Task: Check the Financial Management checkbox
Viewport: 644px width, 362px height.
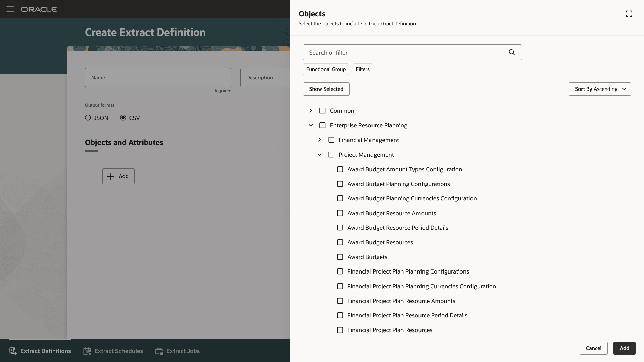Action: (331, 140)
